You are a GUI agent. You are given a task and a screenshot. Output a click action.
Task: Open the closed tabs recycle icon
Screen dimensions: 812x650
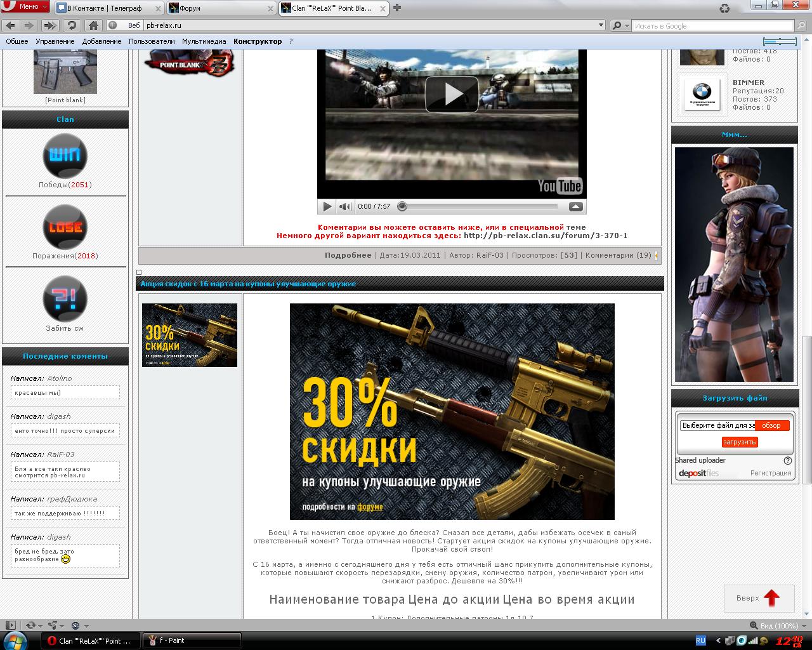click(x=724, y=8)
